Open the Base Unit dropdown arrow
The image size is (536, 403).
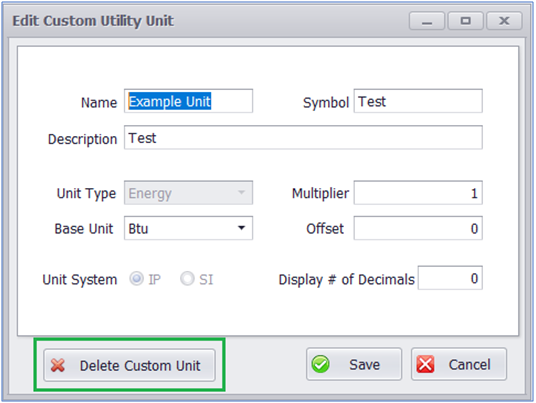tap(241, 228)
